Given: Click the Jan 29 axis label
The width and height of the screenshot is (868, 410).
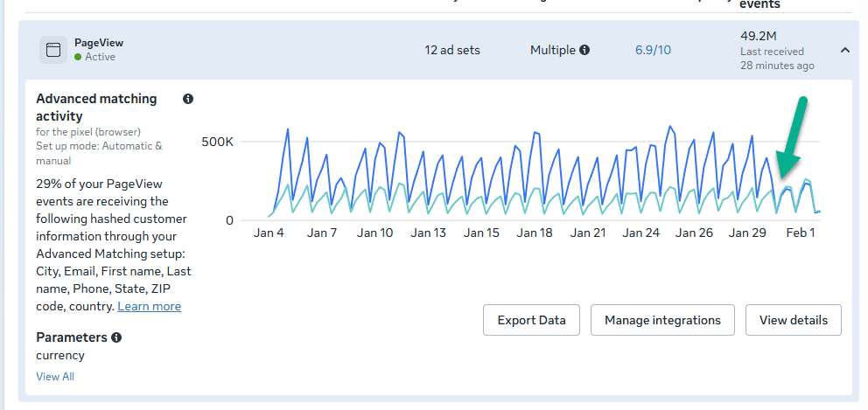Looking at the screenshot, I should click(746, 233).
